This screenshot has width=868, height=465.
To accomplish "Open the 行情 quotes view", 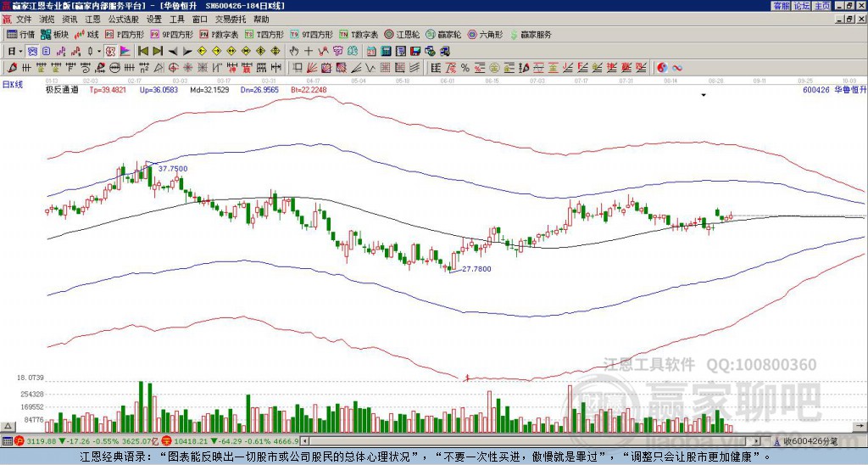I will (x=20, y=34).
